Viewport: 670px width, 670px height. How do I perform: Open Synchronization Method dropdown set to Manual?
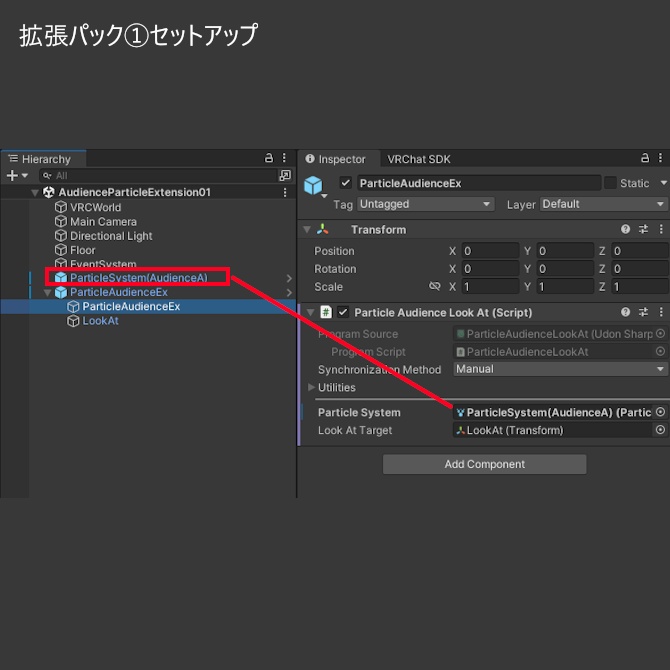560,369
